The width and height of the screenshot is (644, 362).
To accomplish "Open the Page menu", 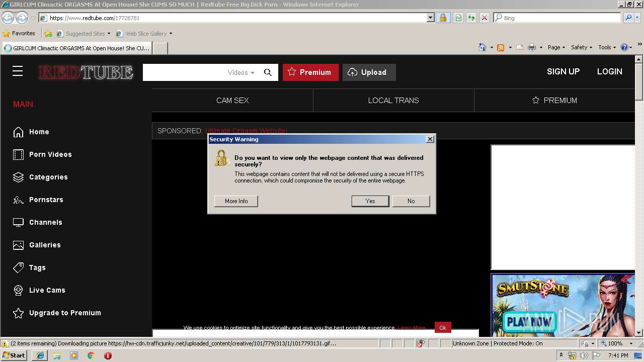I will (x=556, y=47).
